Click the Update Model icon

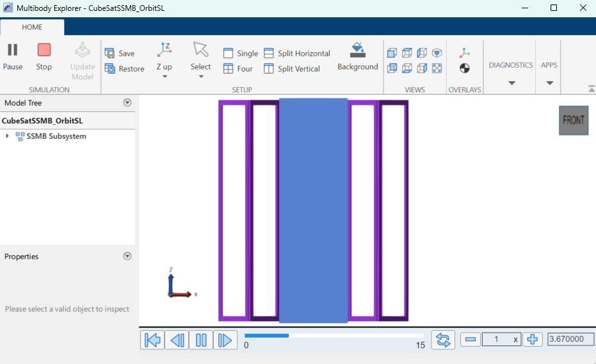(x=83, y=51)
